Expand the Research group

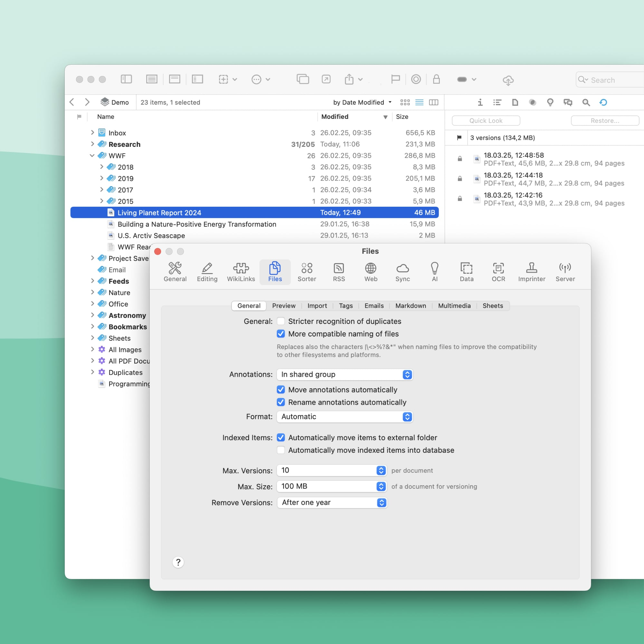(x=92, y=144)
